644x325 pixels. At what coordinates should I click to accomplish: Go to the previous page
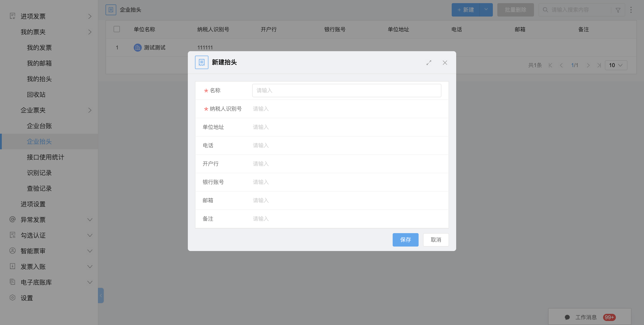[561, 65]
